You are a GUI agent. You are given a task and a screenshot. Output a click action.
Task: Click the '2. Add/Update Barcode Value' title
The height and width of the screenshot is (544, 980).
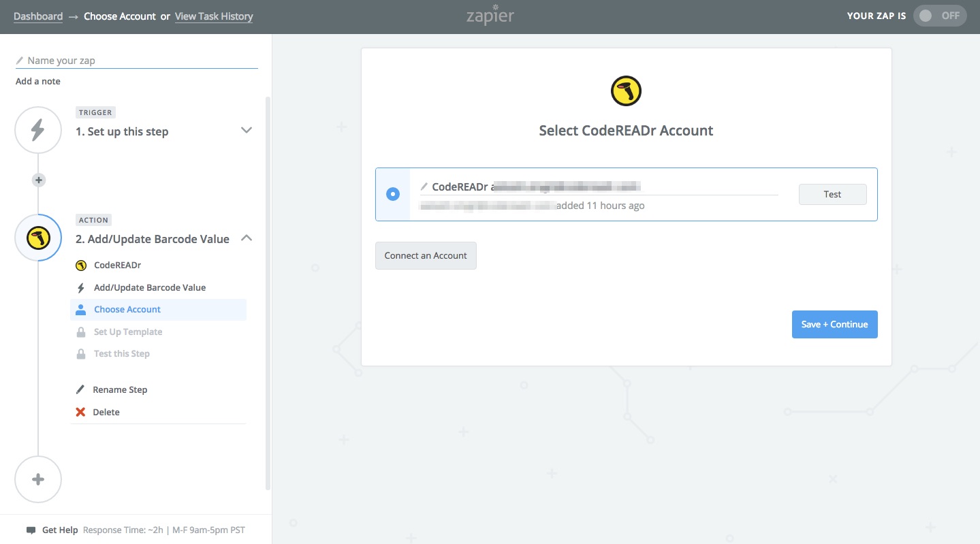pyautogui.click(x=153, y=240)
